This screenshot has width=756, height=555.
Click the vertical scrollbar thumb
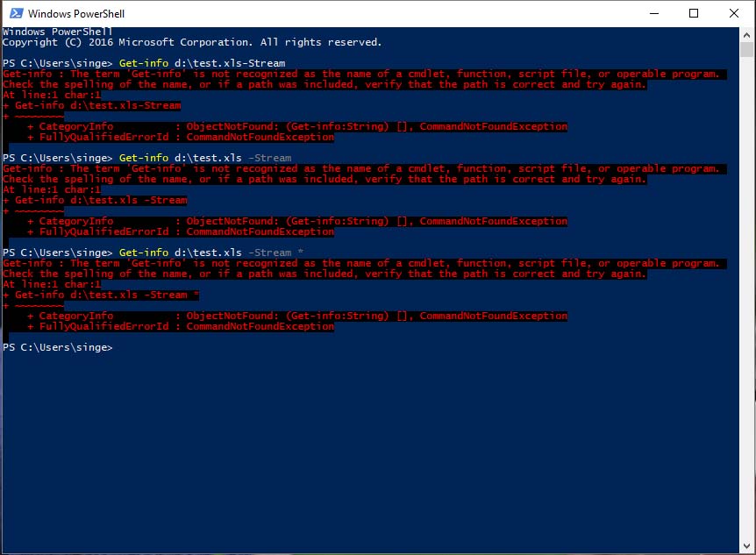click(746, 50)
